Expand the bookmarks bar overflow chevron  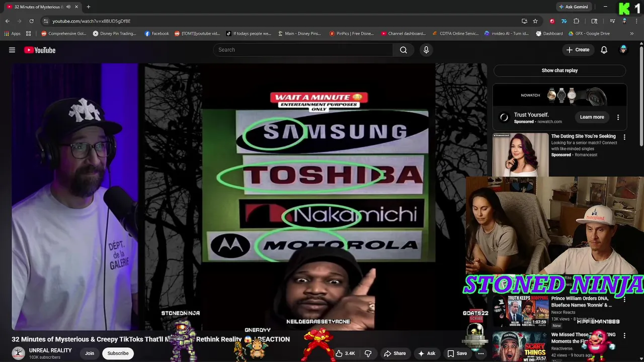click(632, 34)
